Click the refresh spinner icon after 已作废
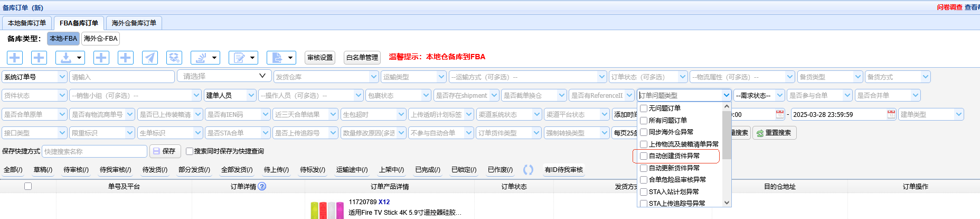 pyautogui.click(x=528, y=170)
